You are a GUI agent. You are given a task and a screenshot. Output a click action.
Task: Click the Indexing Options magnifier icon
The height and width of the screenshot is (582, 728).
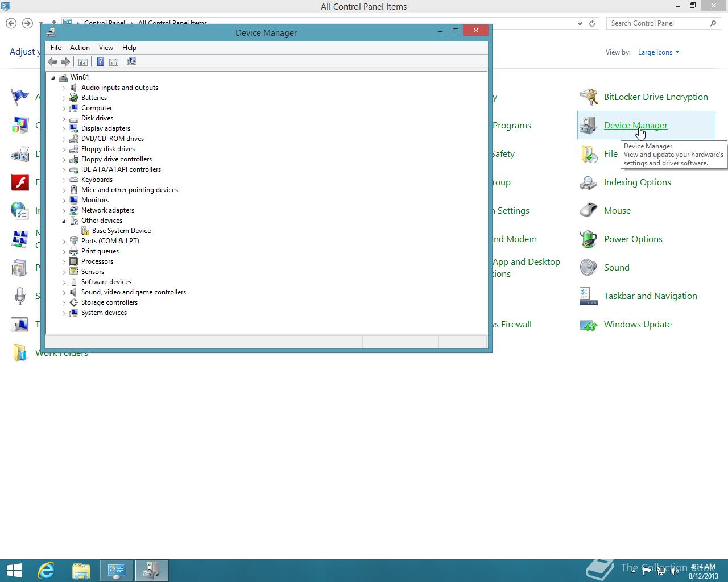pyautogui.click(x=589, y=182)
